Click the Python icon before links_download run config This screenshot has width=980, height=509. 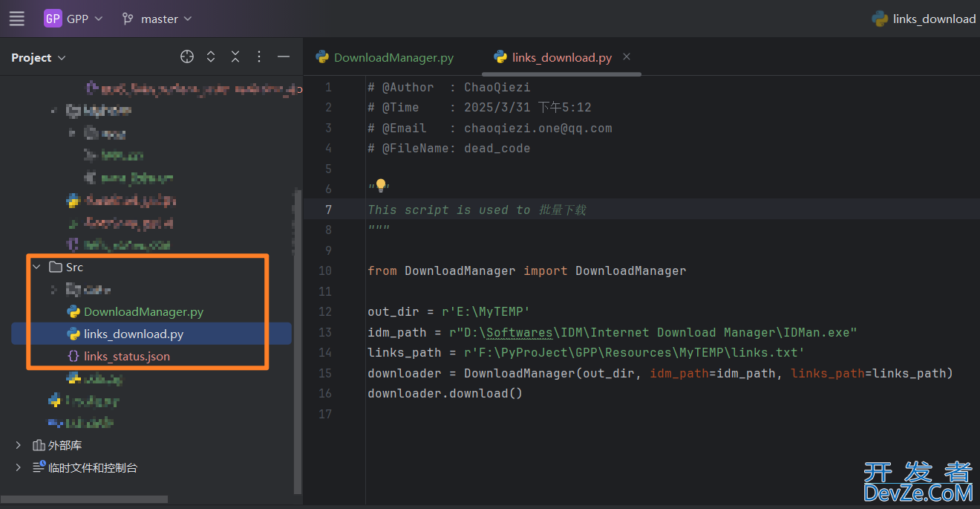pos(880,19)
